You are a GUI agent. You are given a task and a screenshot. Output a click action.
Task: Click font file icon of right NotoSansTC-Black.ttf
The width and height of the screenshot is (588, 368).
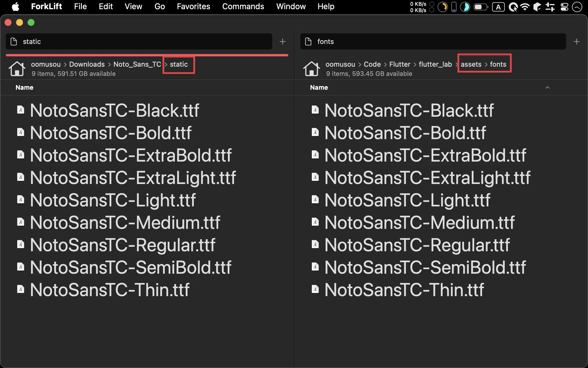315,110
